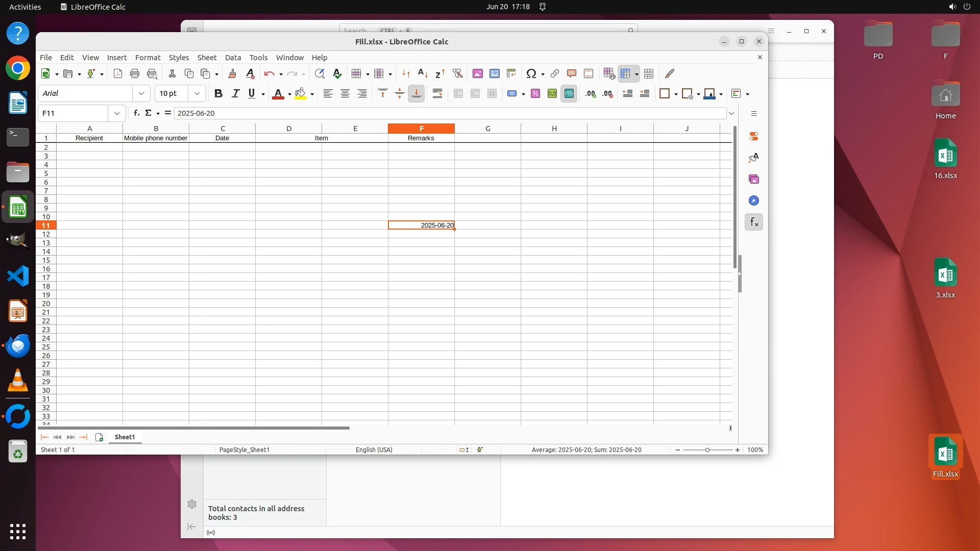Open Find & Replace tool
The height and width of the screenshot is (551, 980).
(x=320, y=74)
